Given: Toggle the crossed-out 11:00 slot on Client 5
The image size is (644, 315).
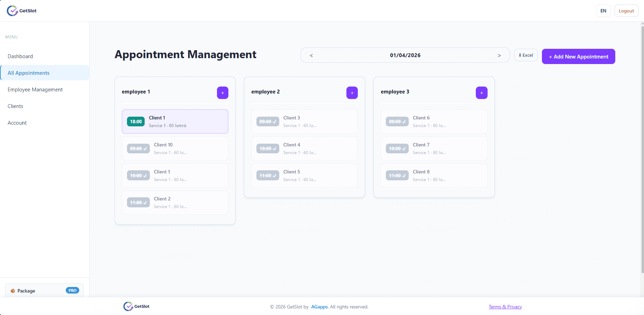Looking at the screenshot, I should pyautogui.click(x=267, y=175).
